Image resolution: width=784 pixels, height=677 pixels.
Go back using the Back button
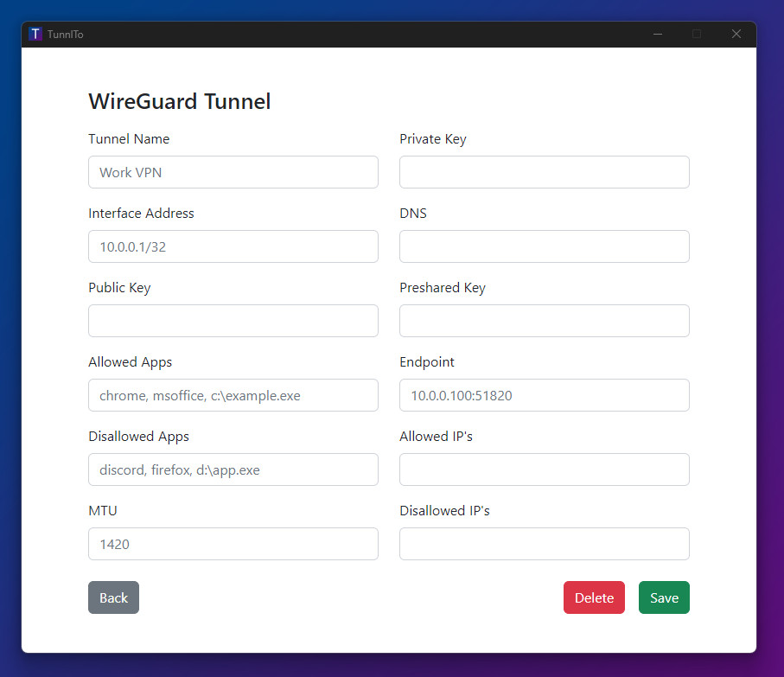(113, 597)
